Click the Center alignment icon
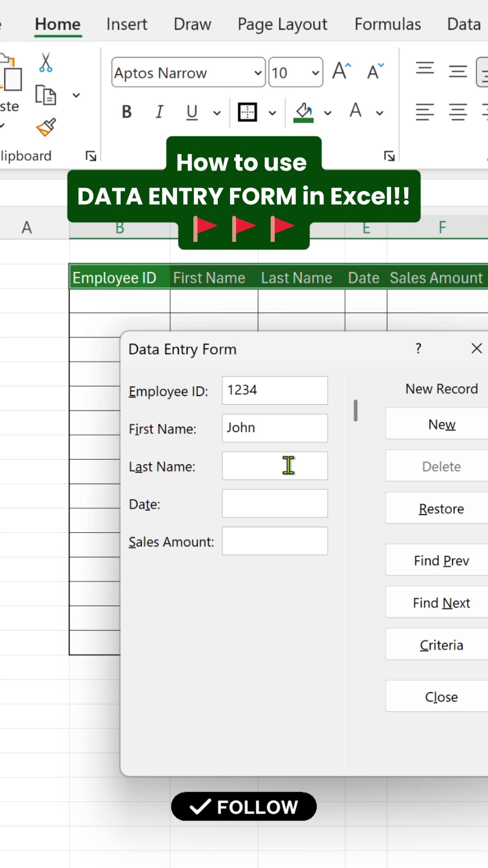The width and height of the screenshot is (488, 868). [458, 112]
